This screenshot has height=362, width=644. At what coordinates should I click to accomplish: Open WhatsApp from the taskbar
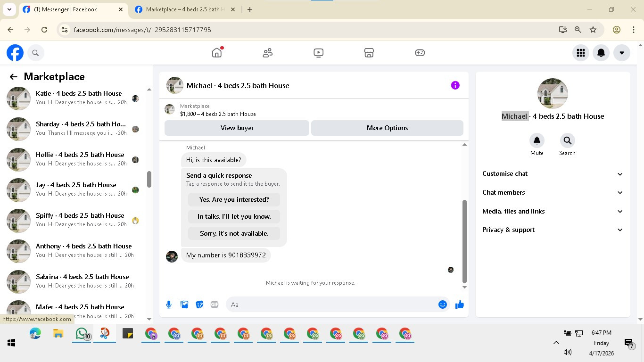point(82,334)
